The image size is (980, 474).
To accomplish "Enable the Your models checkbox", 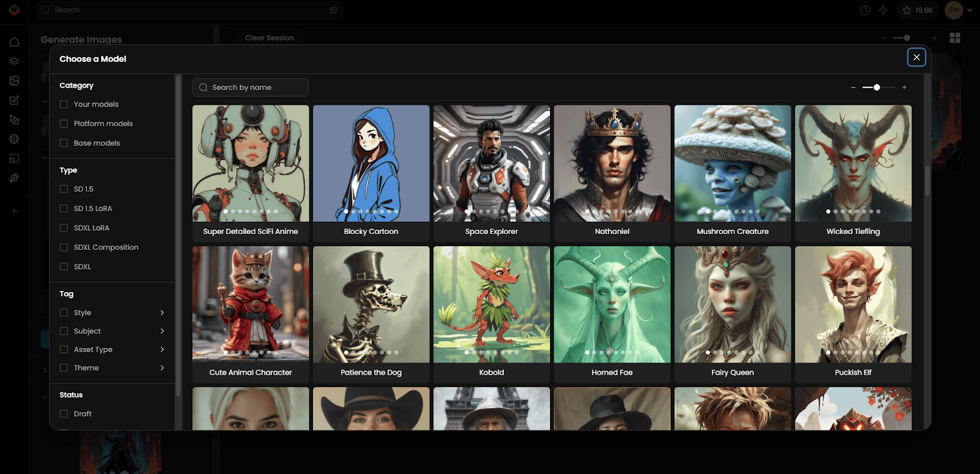I will (64, 105).
